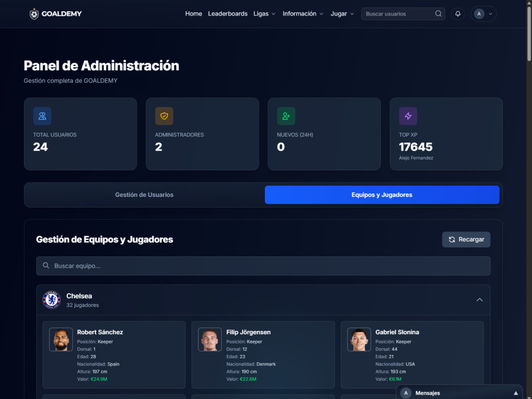Click the blue Total Usuarios users icon
Image resolution: width=532 pixels, height=399 pixels.
42,116
